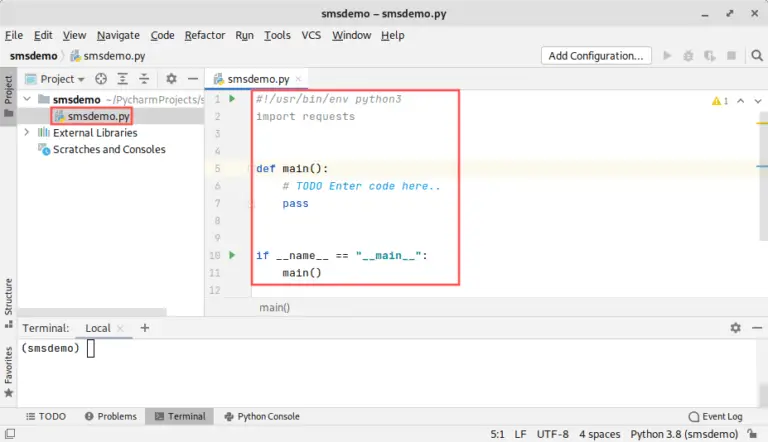Click smsdemo.py breadcrumb in navigation bar

coord(108,56)
